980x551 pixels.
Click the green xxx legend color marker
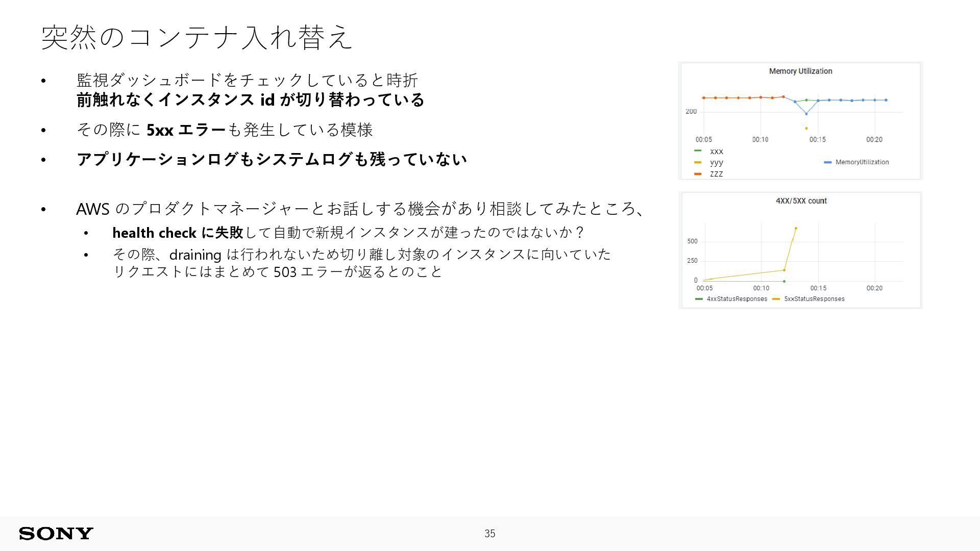pyautogui.click(x=698, y=151)
